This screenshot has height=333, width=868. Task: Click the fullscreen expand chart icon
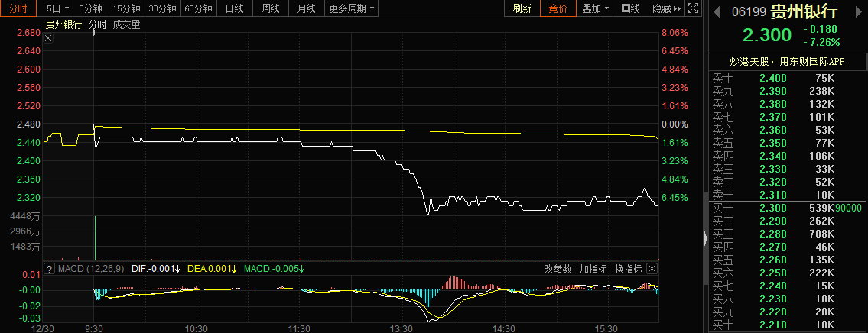[692, 9]
